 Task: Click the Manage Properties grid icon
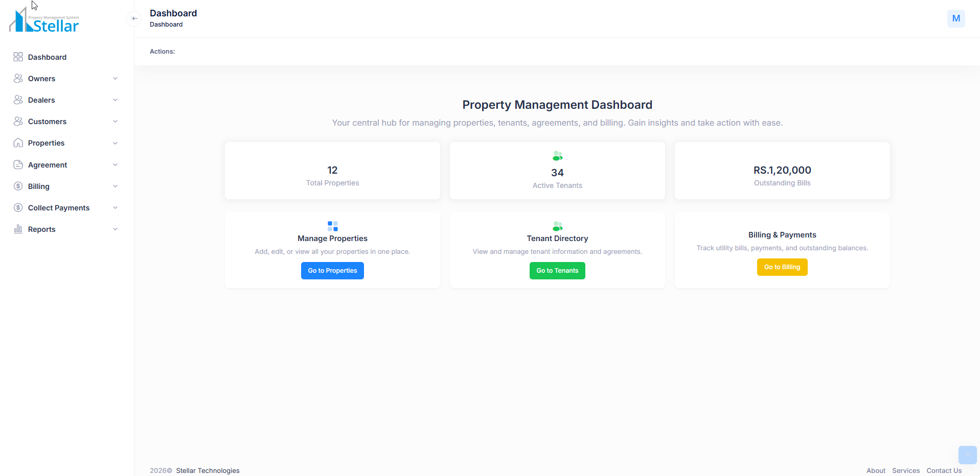tap(332, 226)
